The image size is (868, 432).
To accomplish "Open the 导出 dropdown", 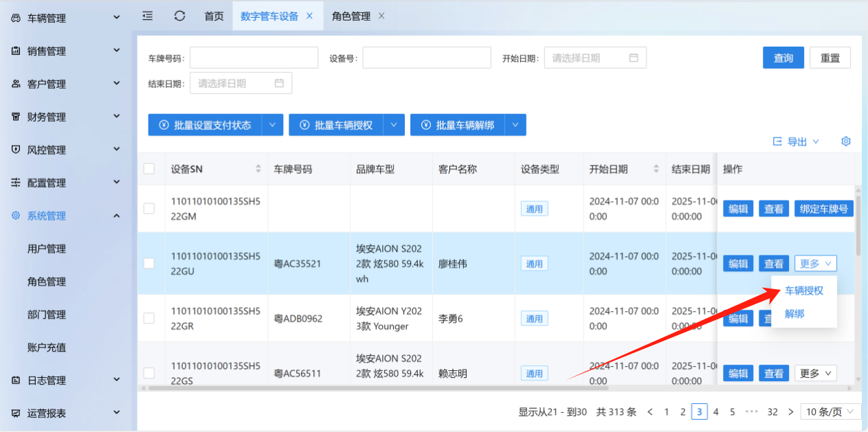I will [x=796, y=141].
